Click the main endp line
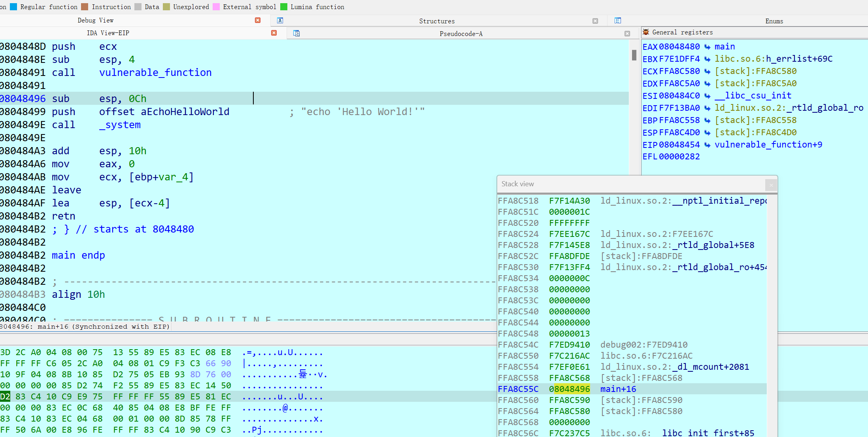Image resolution: width=868 pixels, height=437 pixels. point(78,255)
